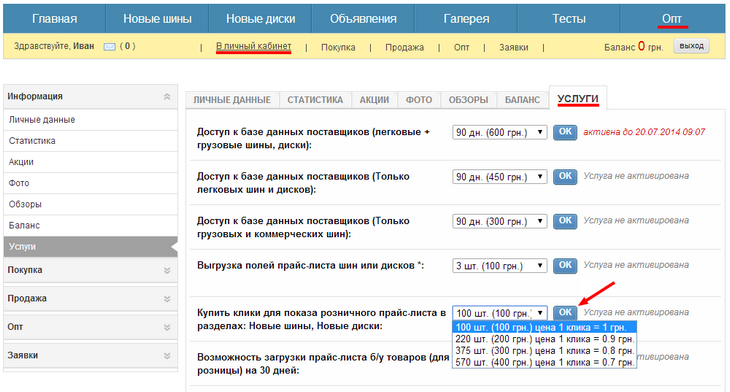The width and height of the screenshot is (730, 392).
Task: Open the messages envelope icon
Action: (x=109, y=47)
